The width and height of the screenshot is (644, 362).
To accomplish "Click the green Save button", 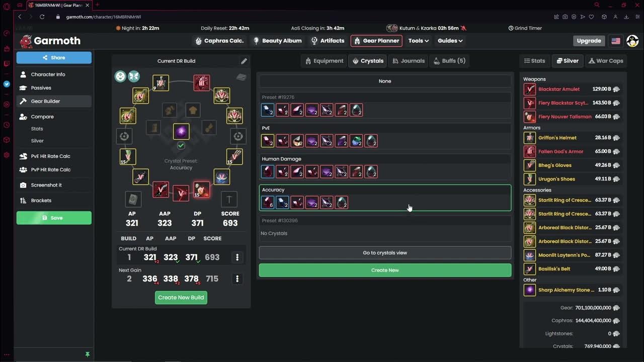I will coord(54,218).
